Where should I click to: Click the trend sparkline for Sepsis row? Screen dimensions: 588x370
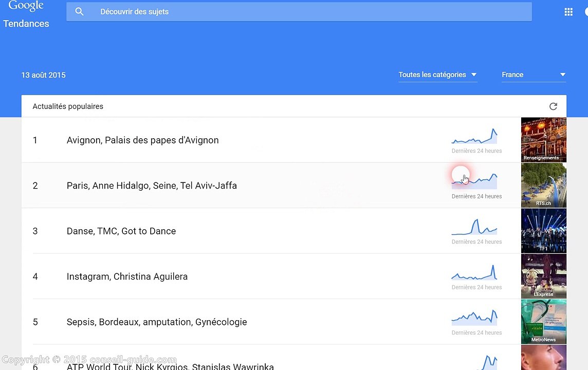click(474, 318)
